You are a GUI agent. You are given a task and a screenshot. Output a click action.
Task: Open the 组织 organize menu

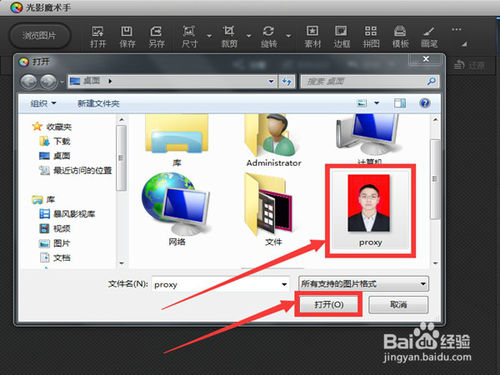pyautogui.click(x=43, y=103)
